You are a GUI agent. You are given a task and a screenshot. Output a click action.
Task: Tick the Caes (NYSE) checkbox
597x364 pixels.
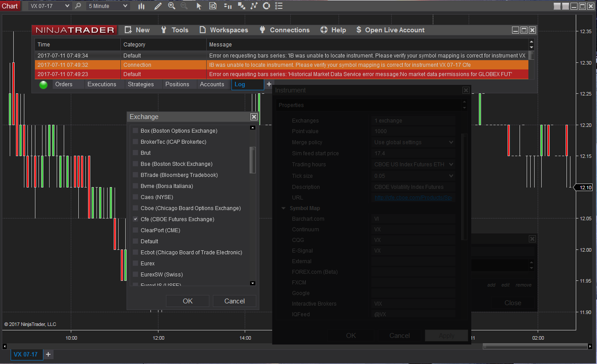coord(136,197)
